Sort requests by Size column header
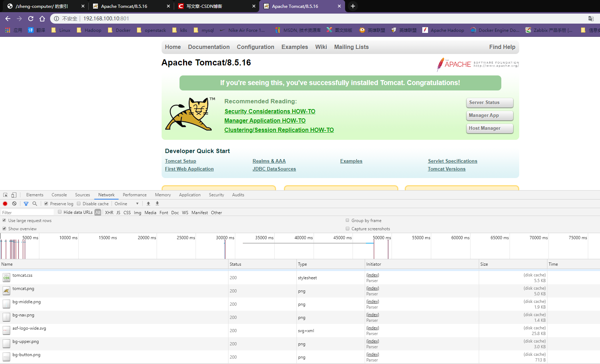 (513, 264)
